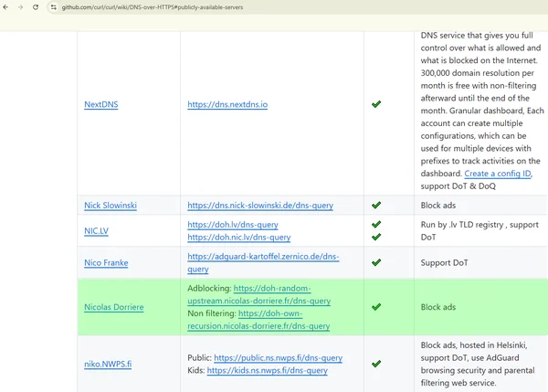Open https://doh.lv/dns-query URL

[x=233, y=225]
